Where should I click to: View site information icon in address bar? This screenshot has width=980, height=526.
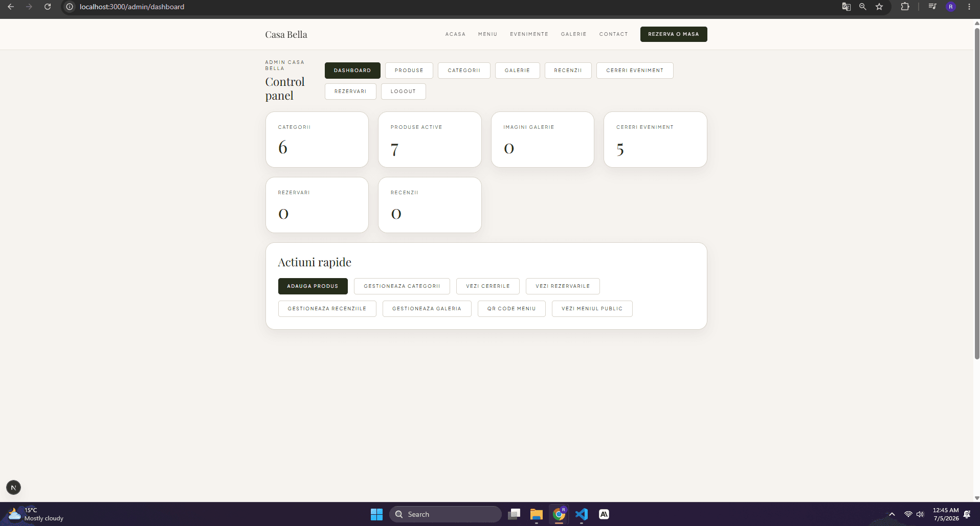(x=70, y=7)
